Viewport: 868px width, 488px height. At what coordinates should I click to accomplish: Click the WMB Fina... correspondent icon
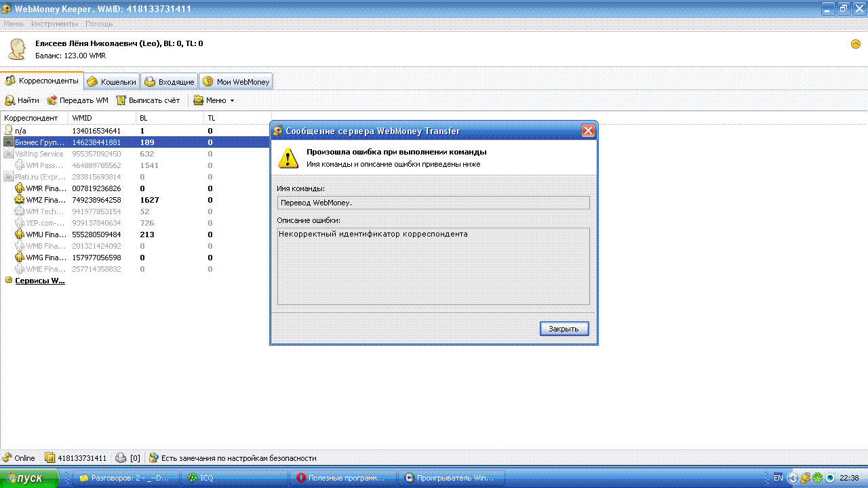click(20, 246)
